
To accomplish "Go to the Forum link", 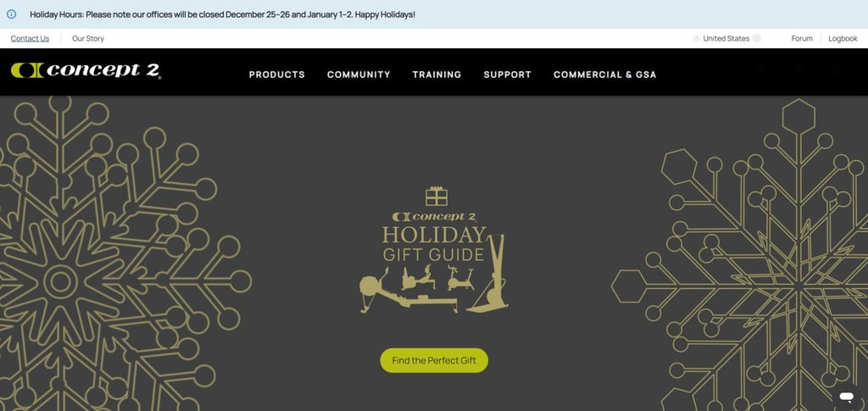I will click(802, 39).
